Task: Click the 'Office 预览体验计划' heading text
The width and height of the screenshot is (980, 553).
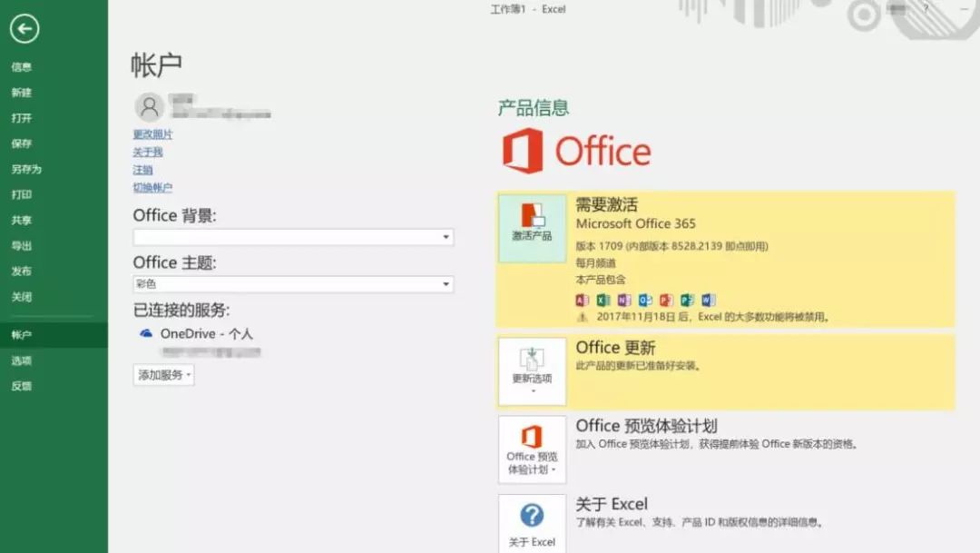Action: point(646,426)
